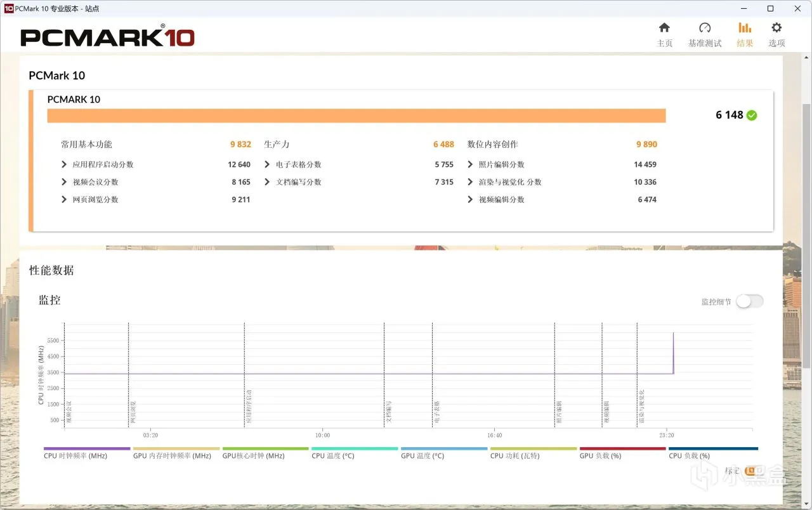The width and height of the screenshot is (812, 510).
Task: Toggle the 标记 switch at bottom right
Action: tap(751, 471)
